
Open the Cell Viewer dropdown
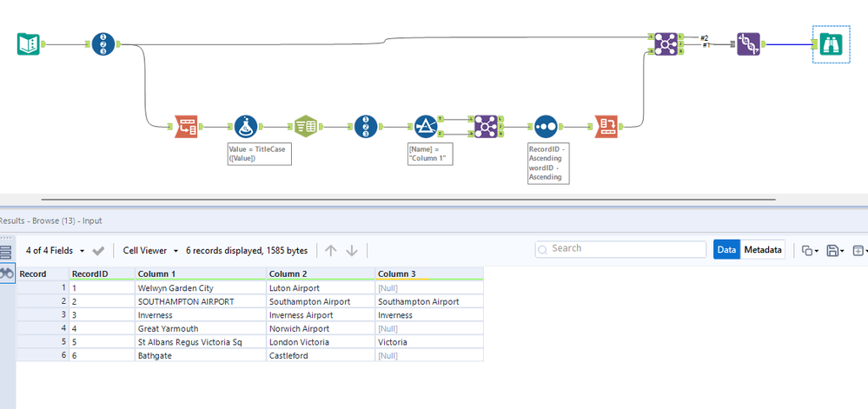tap(150, 251)
